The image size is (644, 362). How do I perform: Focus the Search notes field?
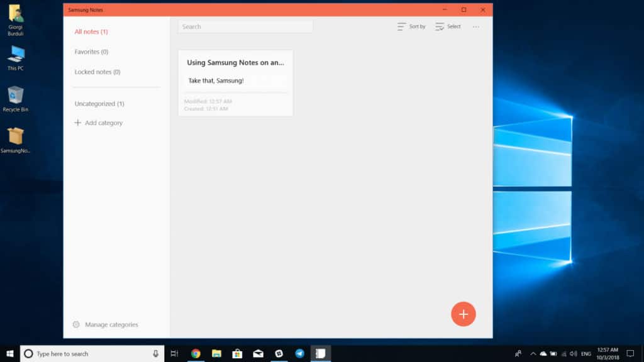pos(245,26)
